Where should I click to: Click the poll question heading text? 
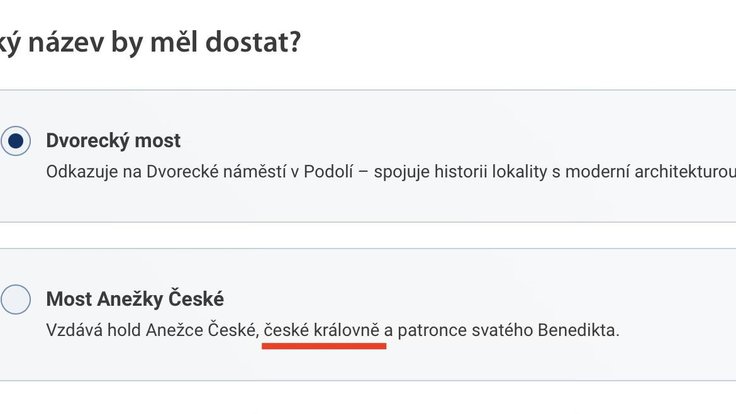(x=150, y=42)
